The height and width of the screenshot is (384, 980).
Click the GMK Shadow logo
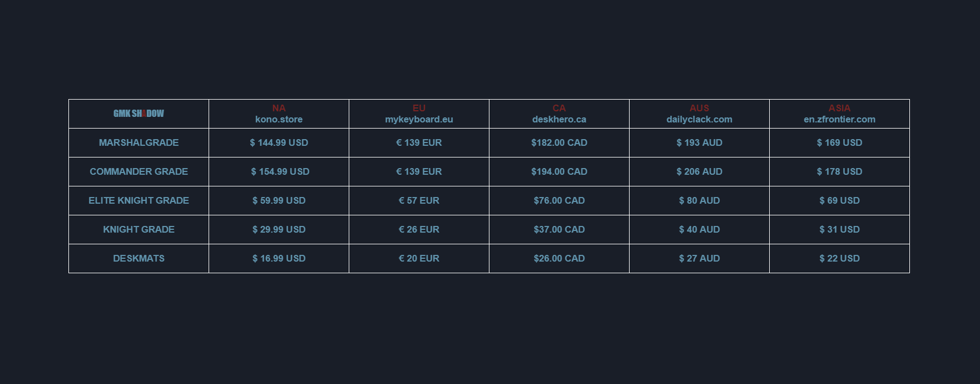(x=138, y=114)
